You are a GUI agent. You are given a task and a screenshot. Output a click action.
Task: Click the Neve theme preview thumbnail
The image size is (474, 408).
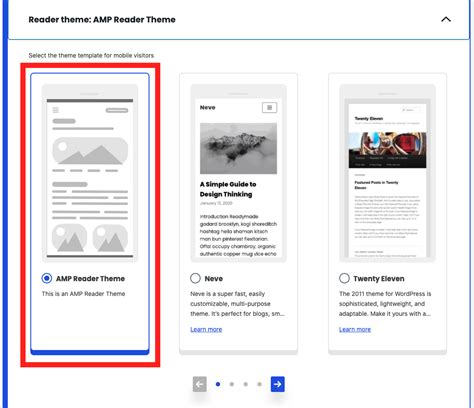pyautogui.click(x=239, y=173)
